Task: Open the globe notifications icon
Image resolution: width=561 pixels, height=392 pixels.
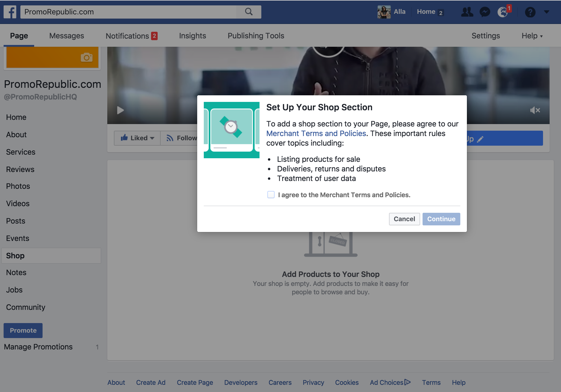Action: click(x=503, y=12)
